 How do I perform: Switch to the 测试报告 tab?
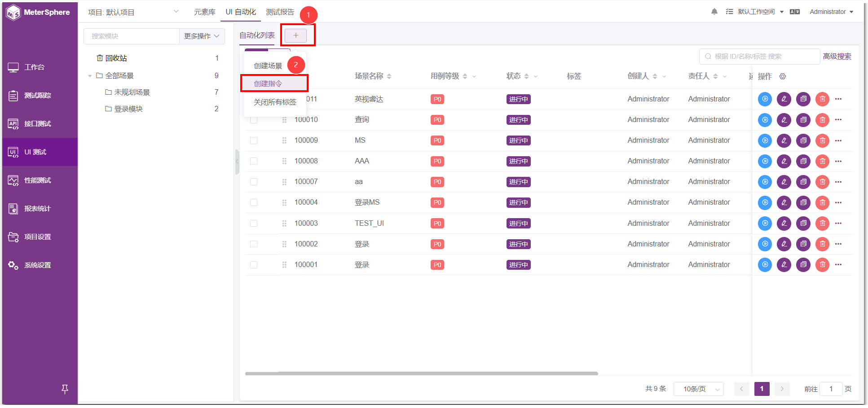click(x=280, y=12)
